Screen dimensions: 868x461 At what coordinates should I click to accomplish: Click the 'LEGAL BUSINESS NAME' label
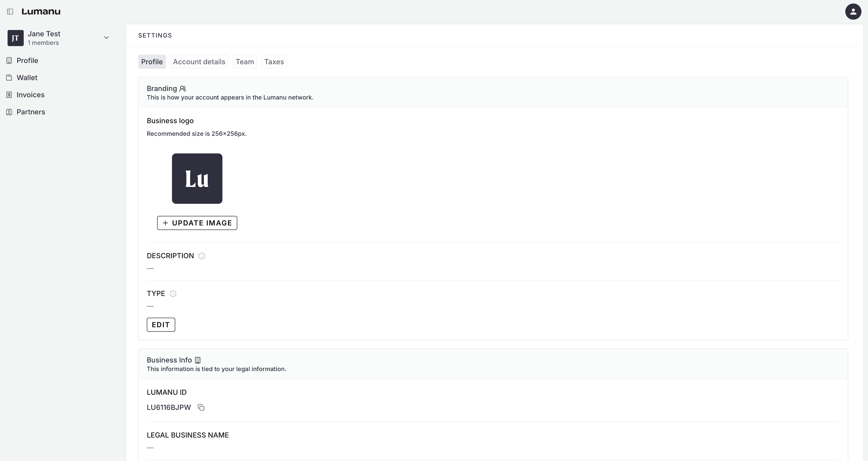pos(188,435)
